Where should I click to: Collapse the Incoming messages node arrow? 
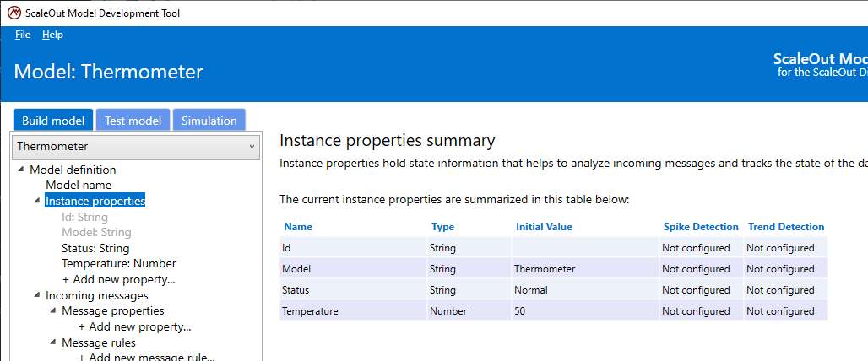(x=37, y=296)
